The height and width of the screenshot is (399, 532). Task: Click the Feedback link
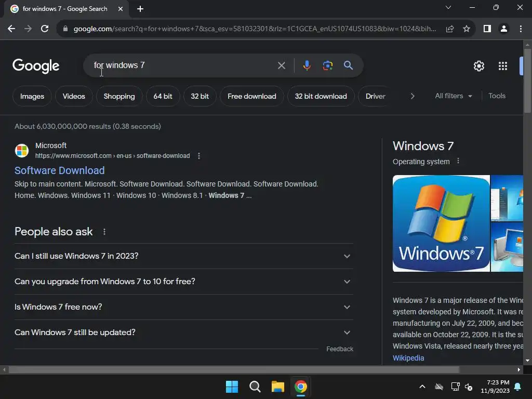click(x=340, y=349)
